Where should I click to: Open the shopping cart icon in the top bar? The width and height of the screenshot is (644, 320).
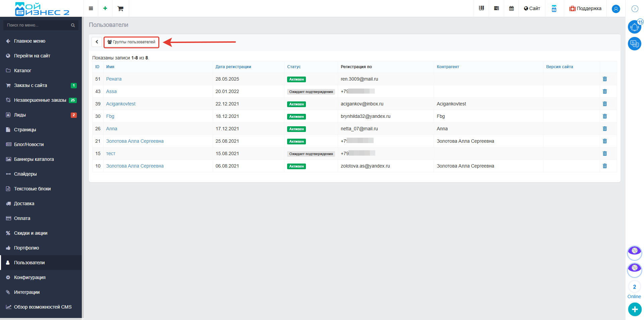(x=120, y=8)
